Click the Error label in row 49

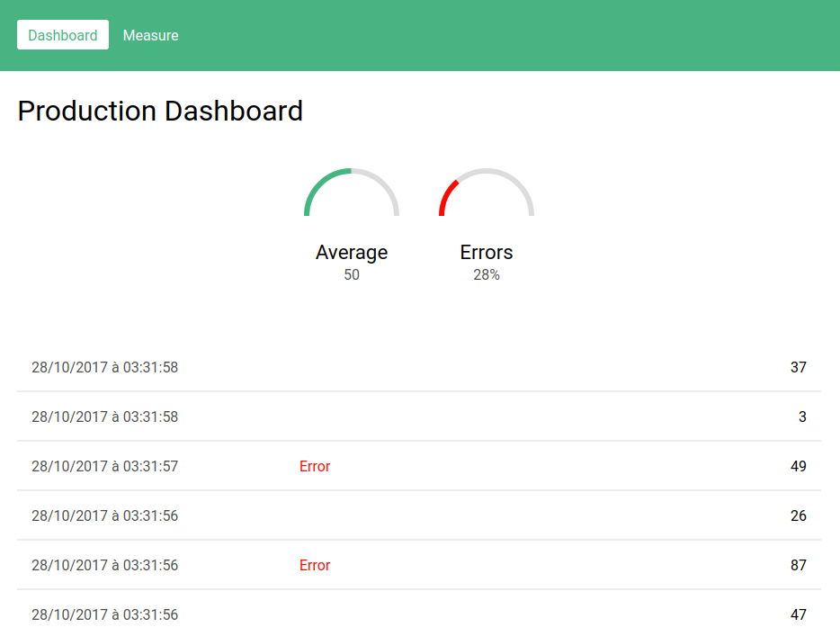point(315,466)
